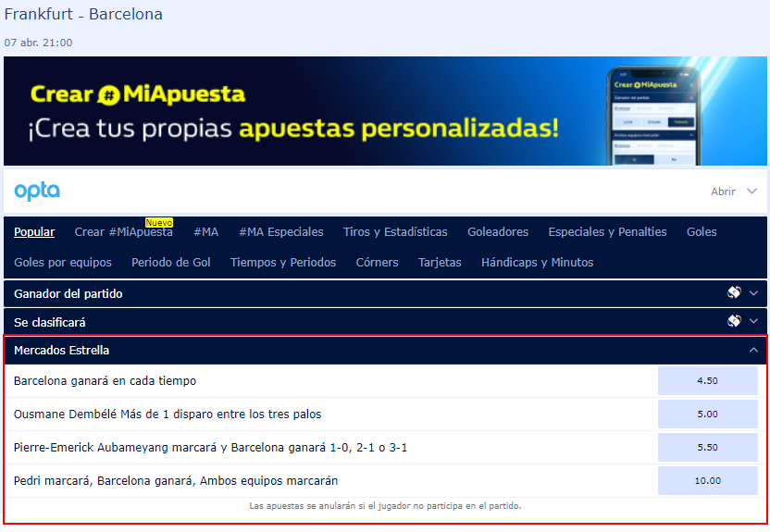770x532 pixels.
Task: Select the Popular tab
Action: (x=34, y=231)
